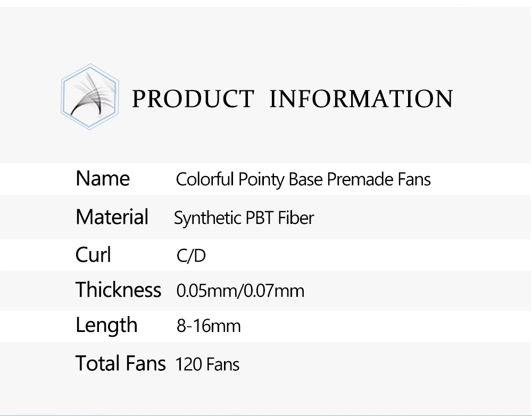Viewport: 532px width, 416px height.
Task: Click the 0.05mm/0.07mm thickness value
Action: coord(240,291)
